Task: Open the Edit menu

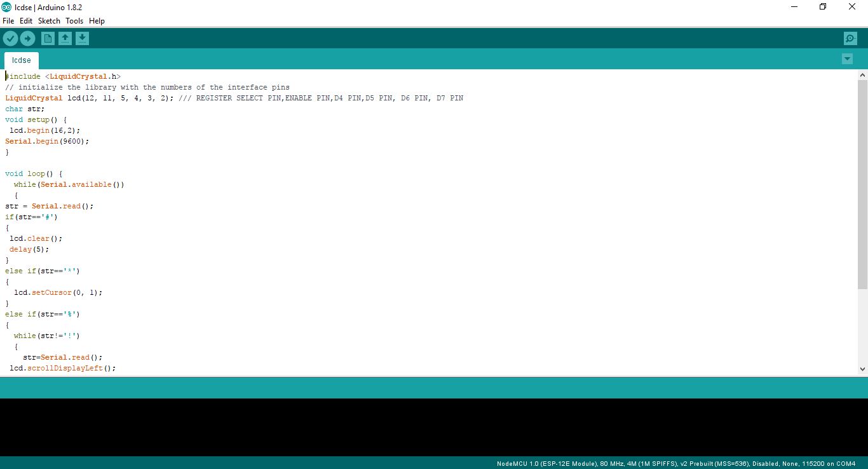Action: pos(26,21)
